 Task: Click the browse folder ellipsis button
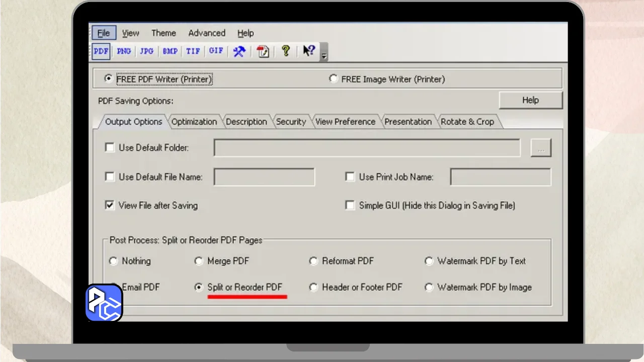[541, 148]
